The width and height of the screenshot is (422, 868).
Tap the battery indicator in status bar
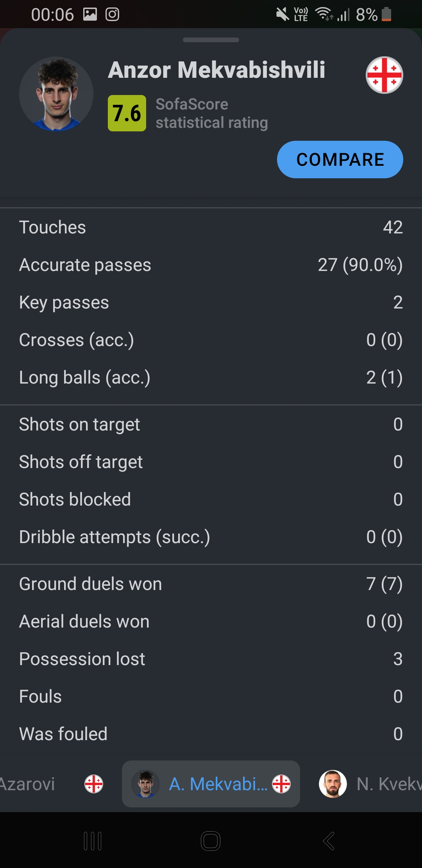(x=386, y=14)
